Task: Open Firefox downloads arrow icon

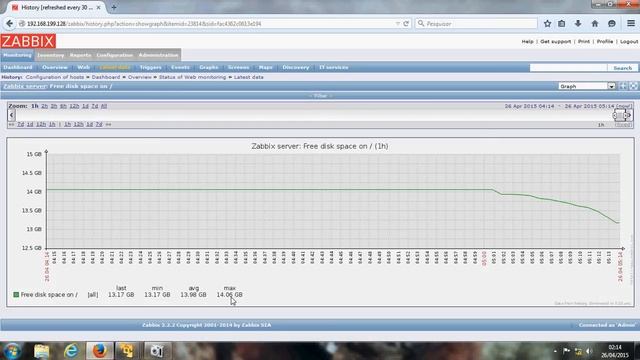Action: (x=578, y=24)
